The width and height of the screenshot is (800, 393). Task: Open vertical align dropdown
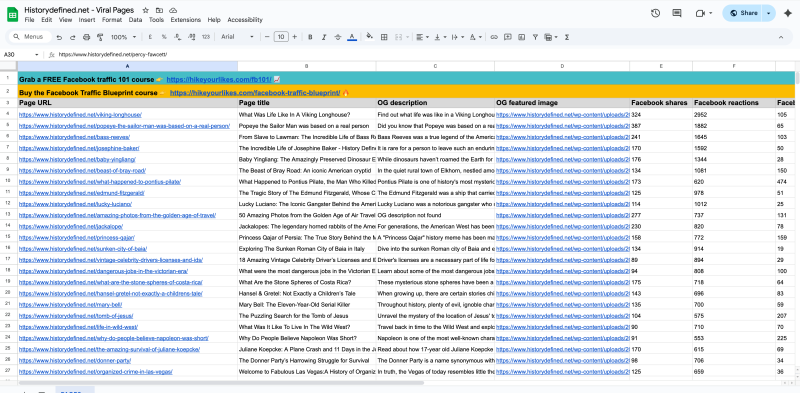[x=440, y=37]
